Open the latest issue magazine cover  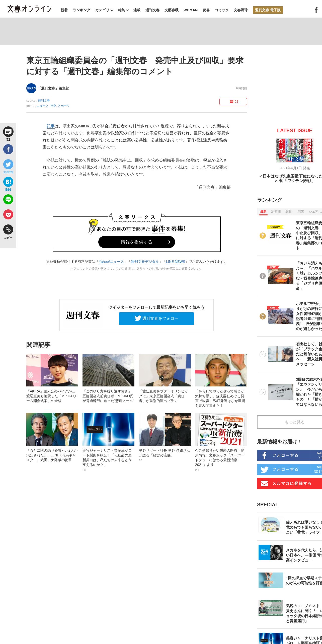(x=295, y=150)
